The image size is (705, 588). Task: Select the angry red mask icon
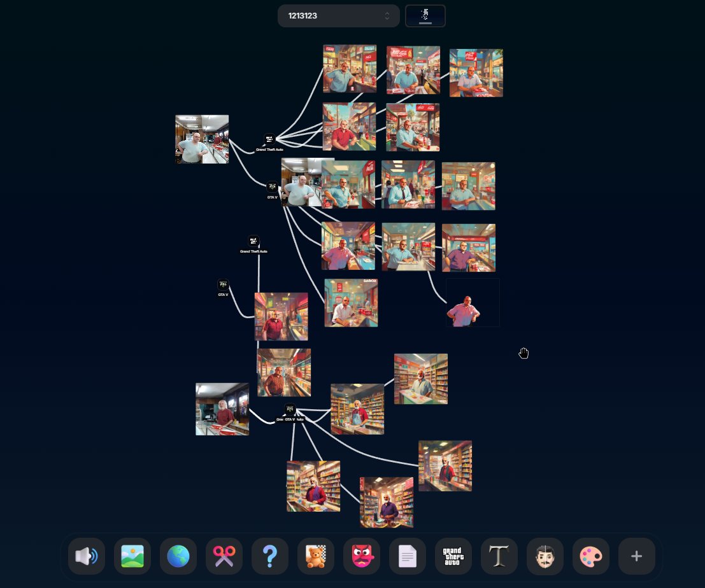362,556
